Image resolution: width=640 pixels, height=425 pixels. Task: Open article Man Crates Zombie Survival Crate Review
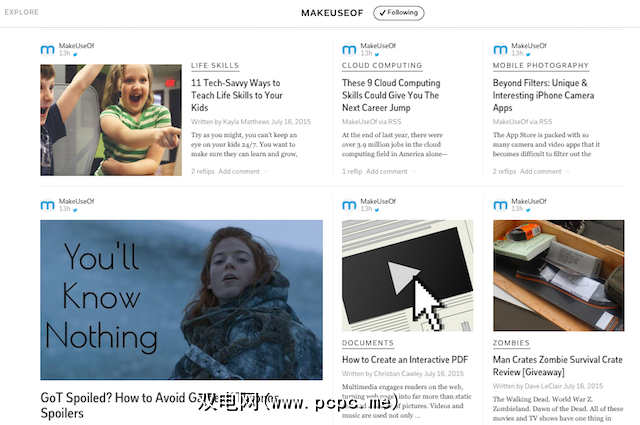point(558,366)
